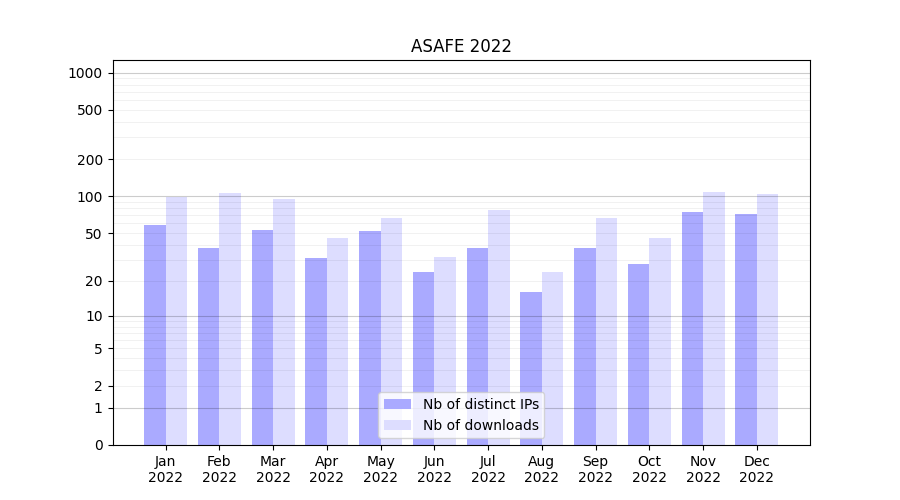The height and width of the screenshot is (500, 900).
Task: Select the 'Nb of downloads' legend label
Action: pos(480,425)
